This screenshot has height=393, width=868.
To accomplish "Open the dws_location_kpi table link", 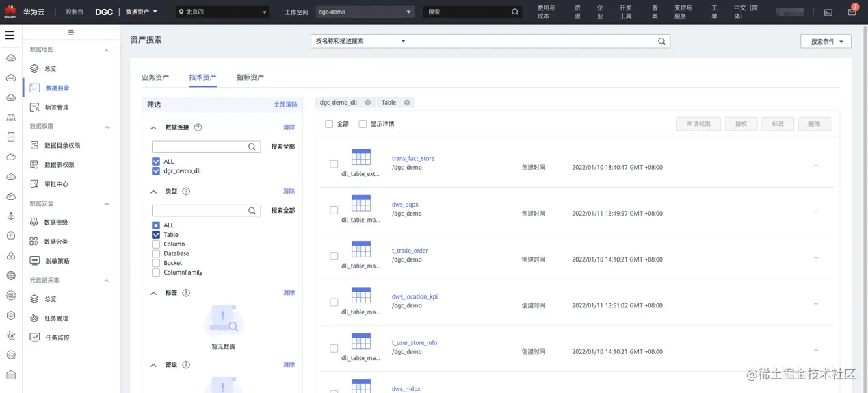I will point(415,296).
